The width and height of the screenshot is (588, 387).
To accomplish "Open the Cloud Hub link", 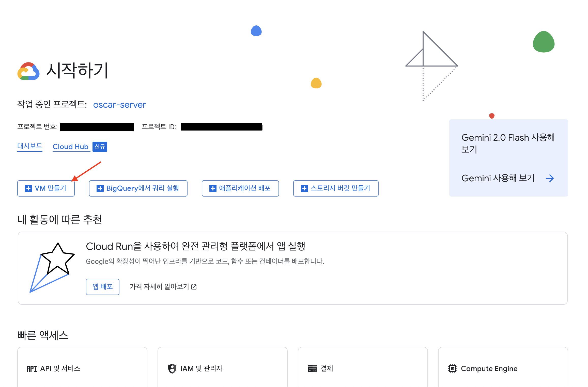I will pyautogui.click(x=70, y=147).
